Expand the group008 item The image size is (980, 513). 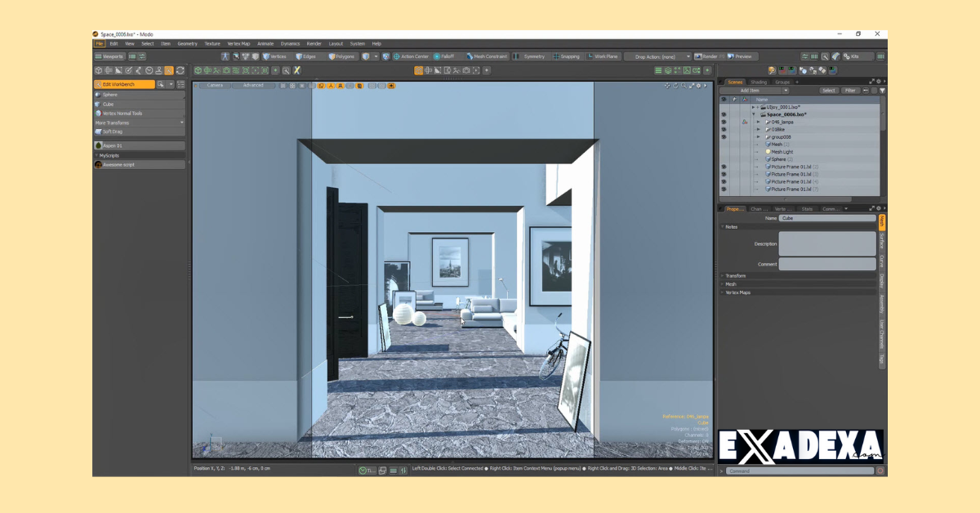coord(757,137)
